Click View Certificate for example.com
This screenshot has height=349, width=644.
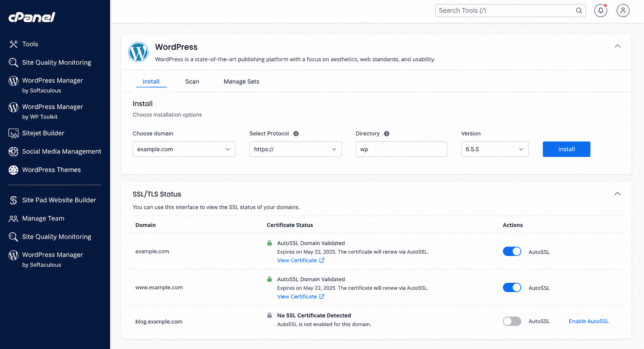[x=297, y=261]
